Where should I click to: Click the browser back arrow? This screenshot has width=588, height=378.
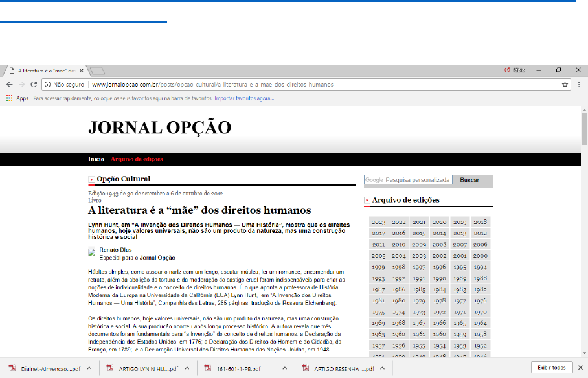tap(10, 84)
